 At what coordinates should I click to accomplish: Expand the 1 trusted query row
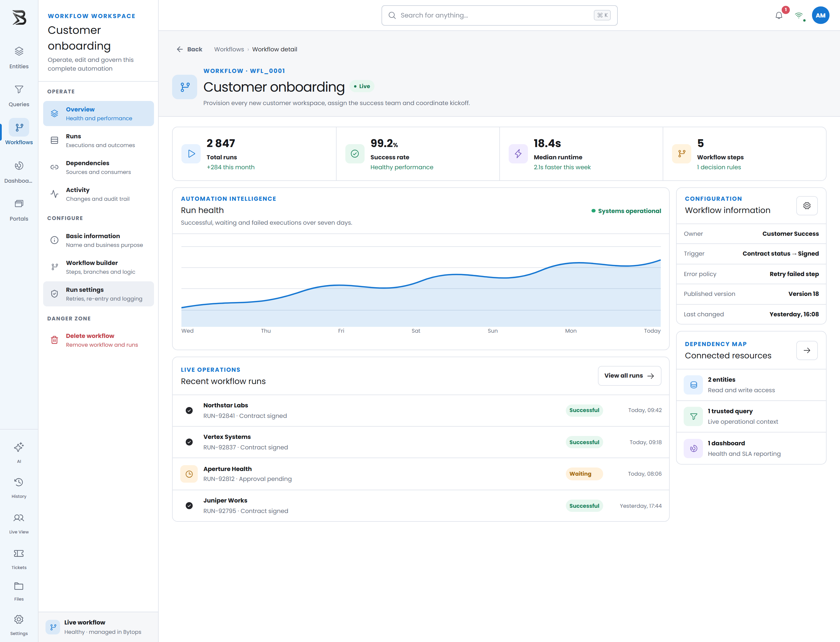pos(751,416)
